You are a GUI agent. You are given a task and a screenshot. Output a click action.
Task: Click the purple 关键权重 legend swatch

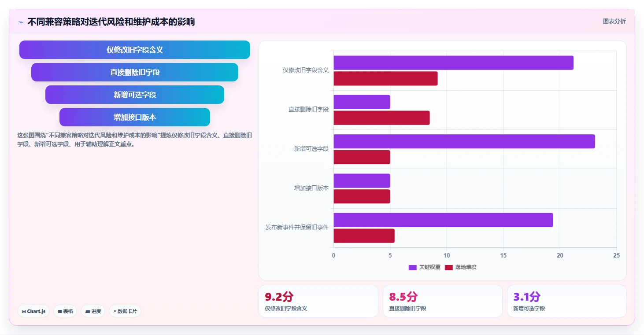[413, 268]
